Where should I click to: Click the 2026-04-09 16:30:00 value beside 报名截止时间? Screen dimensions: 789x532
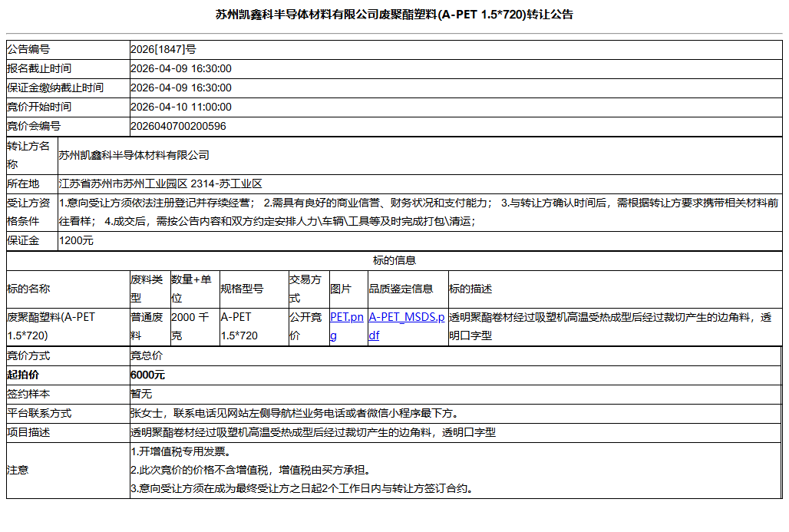181,68
